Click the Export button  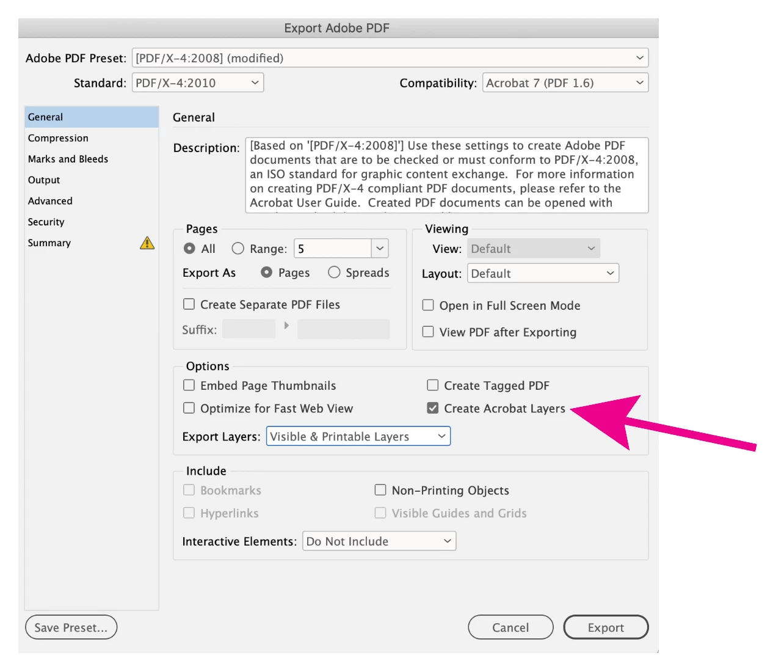coord(606,627)
